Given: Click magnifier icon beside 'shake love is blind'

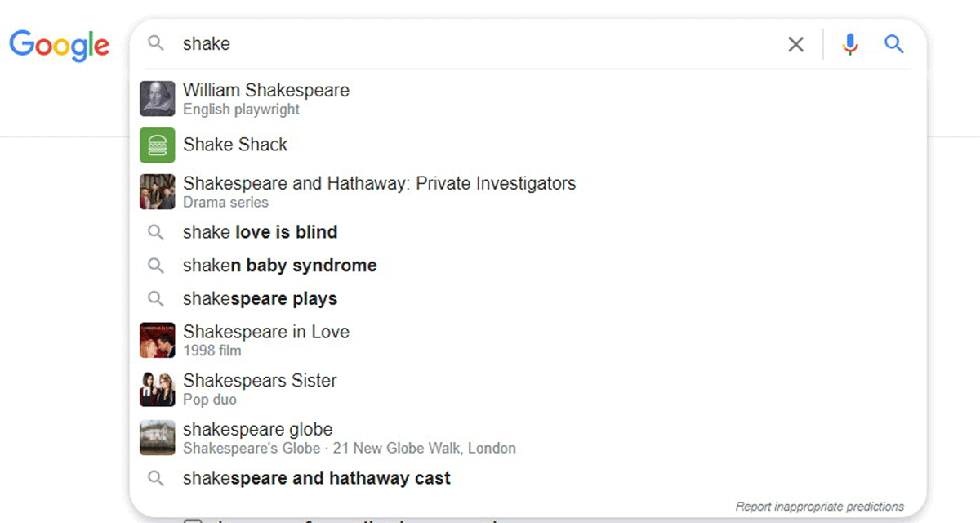Looking at the screenshot, I should [x=156, y=233].
